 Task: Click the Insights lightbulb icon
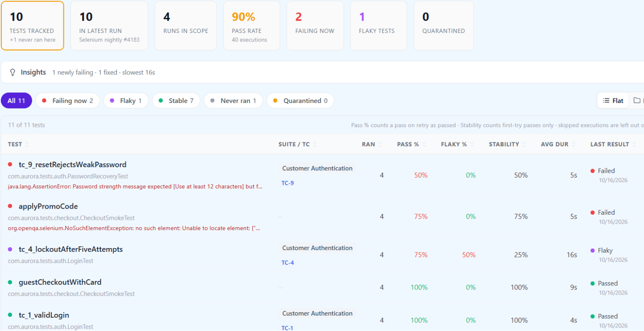coord(13,72)
